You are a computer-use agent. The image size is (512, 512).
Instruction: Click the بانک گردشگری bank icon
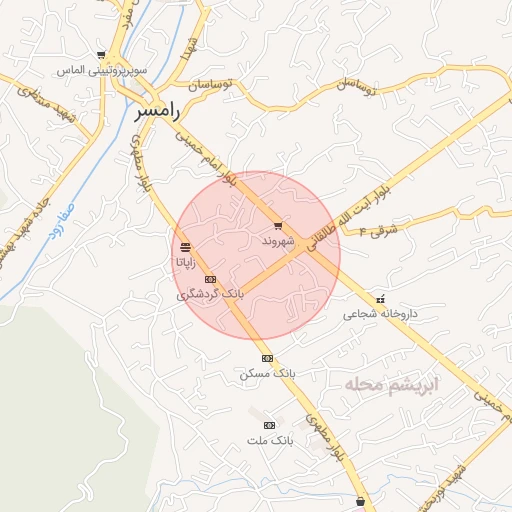pyautogui.click(x=210, y=279)
